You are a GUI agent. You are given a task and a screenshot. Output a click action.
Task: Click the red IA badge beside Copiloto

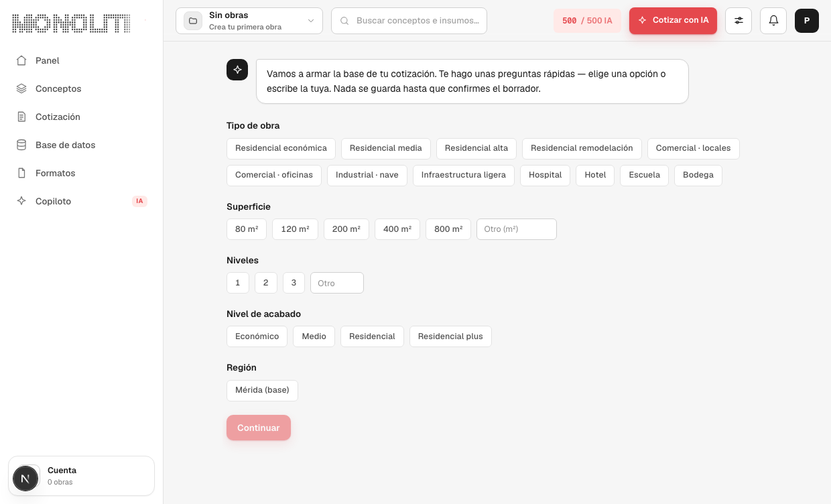tap(139, 201)
